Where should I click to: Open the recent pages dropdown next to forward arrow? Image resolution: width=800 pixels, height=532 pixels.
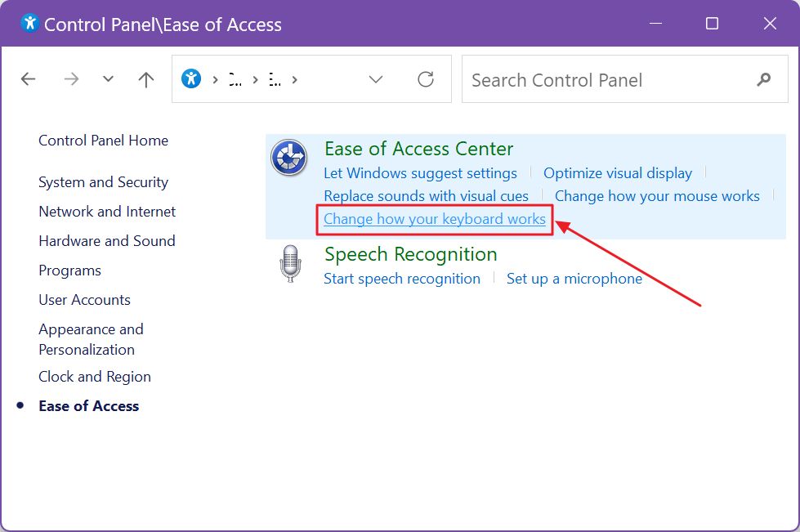click(x=107, y=78)
